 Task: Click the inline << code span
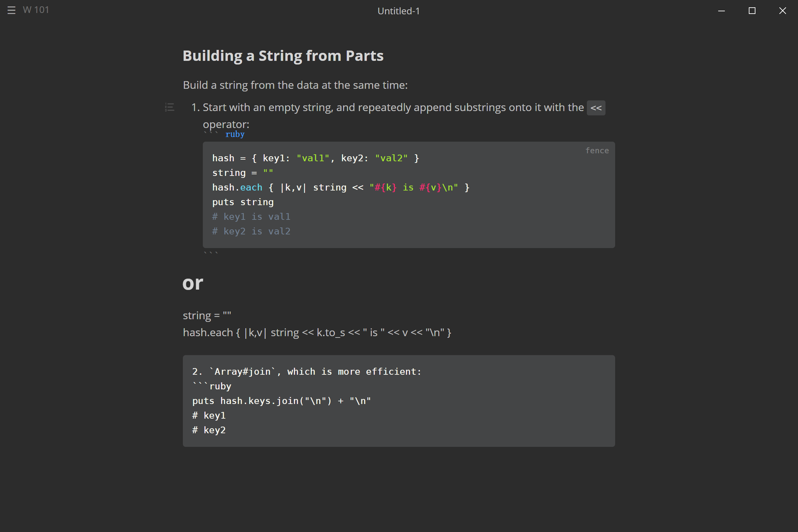pyautogui.click(x=596, y=108)
